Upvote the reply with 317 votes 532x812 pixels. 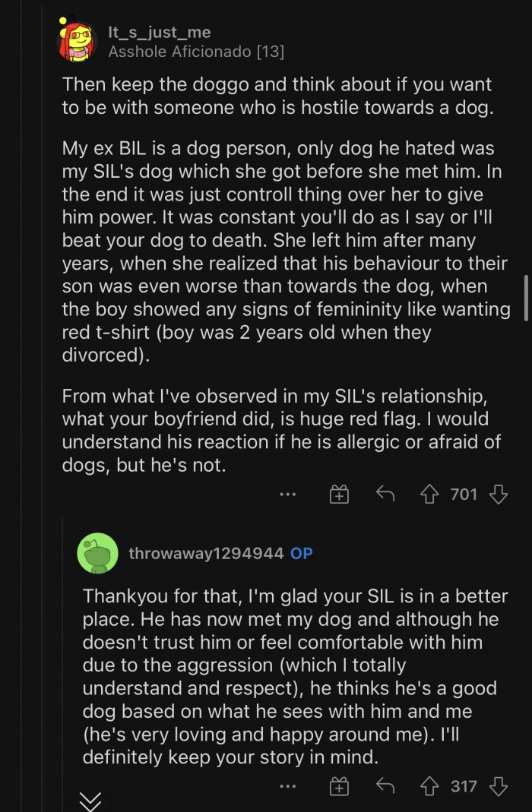(x=430, y=786)
